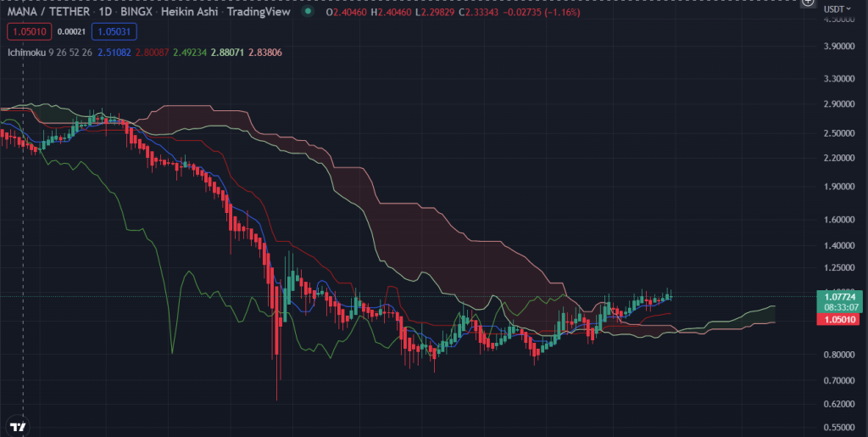Click the 2.90000 price scale label
868x437 pixels.
[839, 104]
